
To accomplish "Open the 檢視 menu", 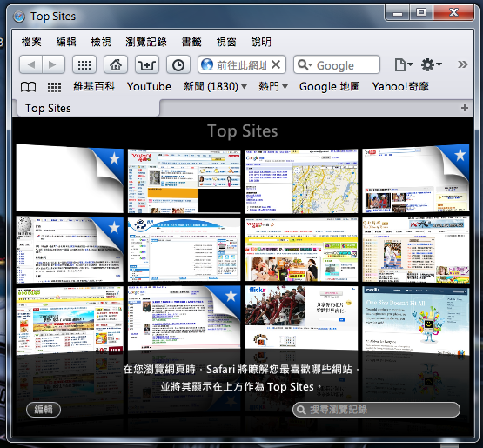I will click(x=101, y=42).
